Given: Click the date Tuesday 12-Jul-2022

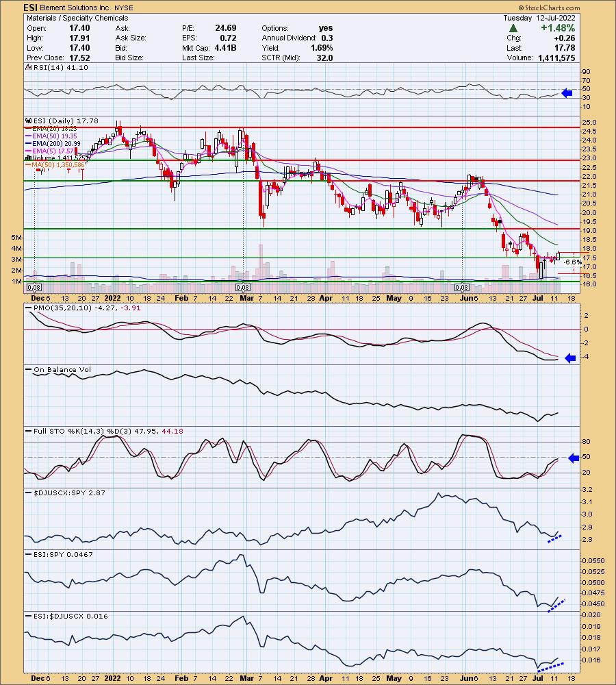Looking at the screenshot, I should tap(539, 18).
